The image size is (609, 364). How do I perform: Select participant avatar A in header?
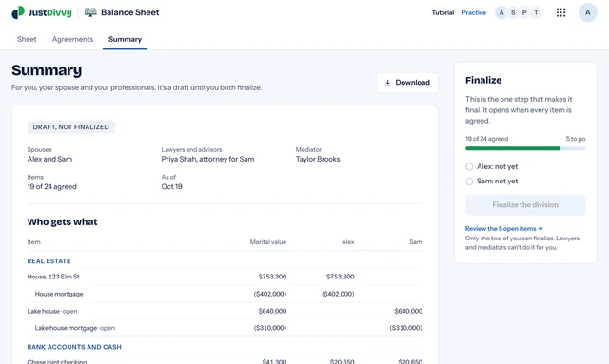click(x=501, y=12)
